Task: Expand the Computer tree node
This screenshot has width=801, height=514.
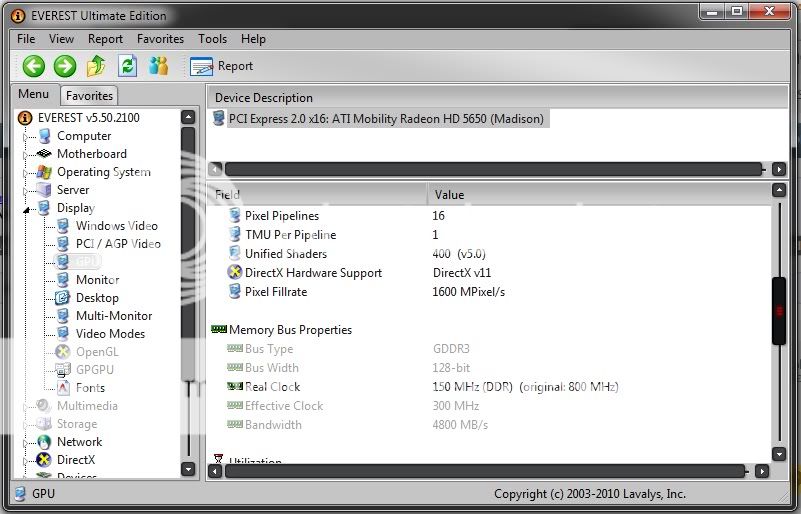Action: click(x=25, y=137)
